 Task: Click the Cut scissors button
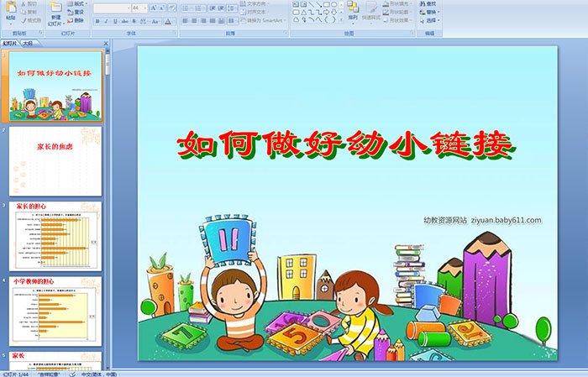(x=29, y=3)
